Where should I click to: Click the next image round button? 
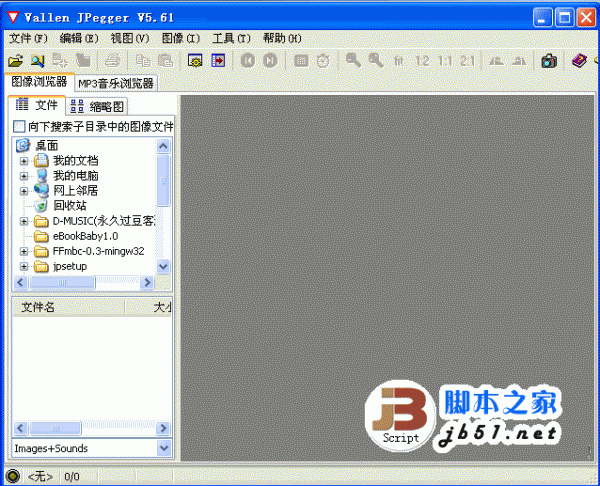click(x=270, y=61)
